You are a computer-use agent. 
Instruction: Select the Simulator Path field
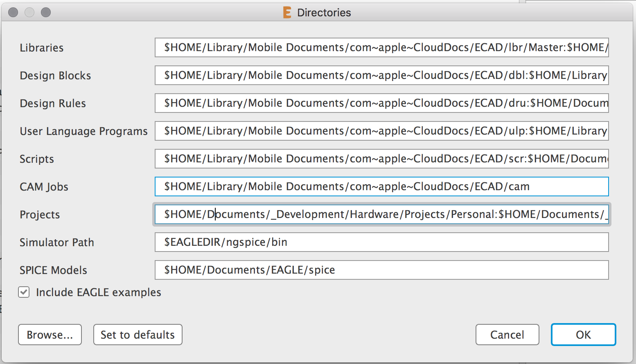click(x=381, y=242)
